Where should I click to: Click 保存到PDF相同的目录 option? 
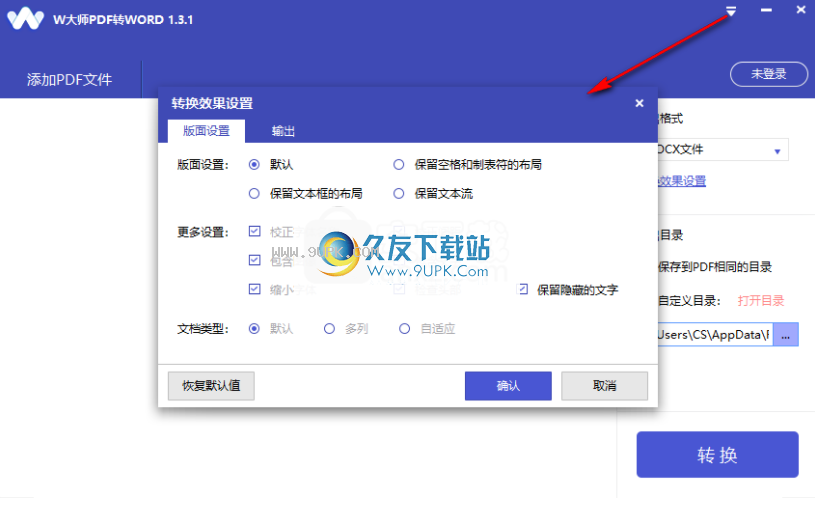(x=715, y=267)
